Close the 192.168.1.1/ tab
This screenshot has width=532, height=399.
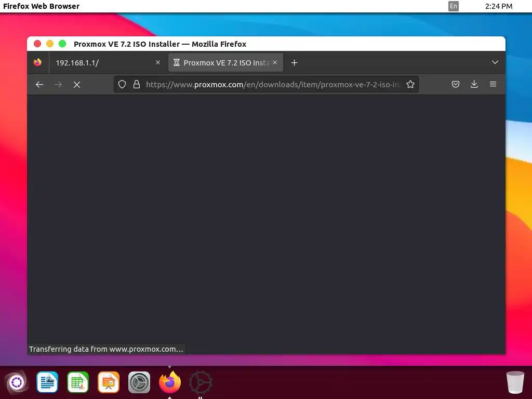pos(158,62)
